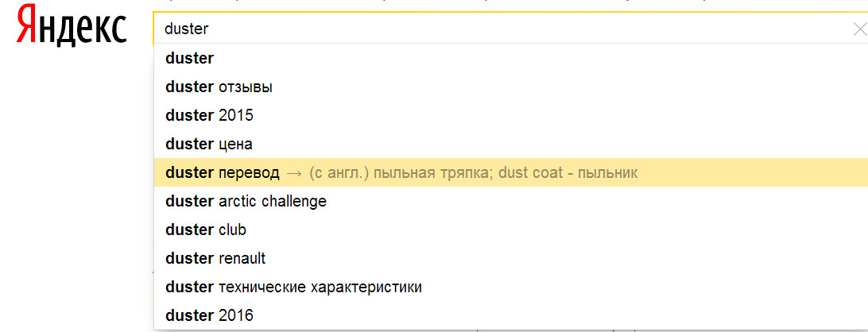Click the red Я letter in the logo
Viewport: 868px width, 332px height.
click(x=26, y=26)
